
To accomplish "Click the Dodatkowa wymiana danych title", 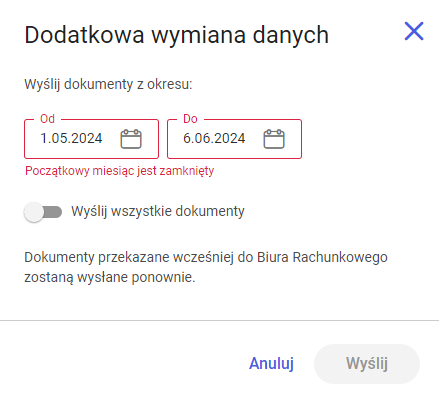I will tap(177, 35).
